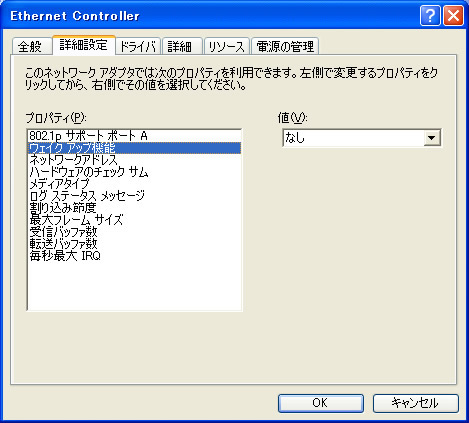Select the 詳細 tab

pos(182,46)
